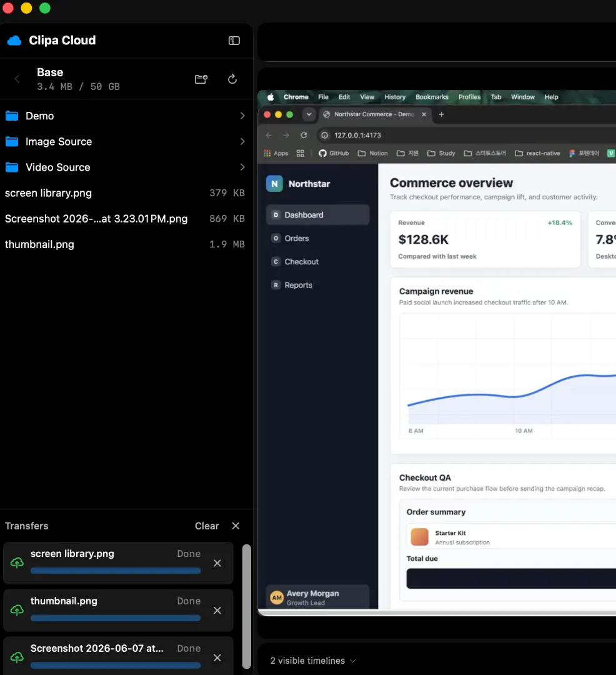Select Orders in Northstar sidebar

317,239
